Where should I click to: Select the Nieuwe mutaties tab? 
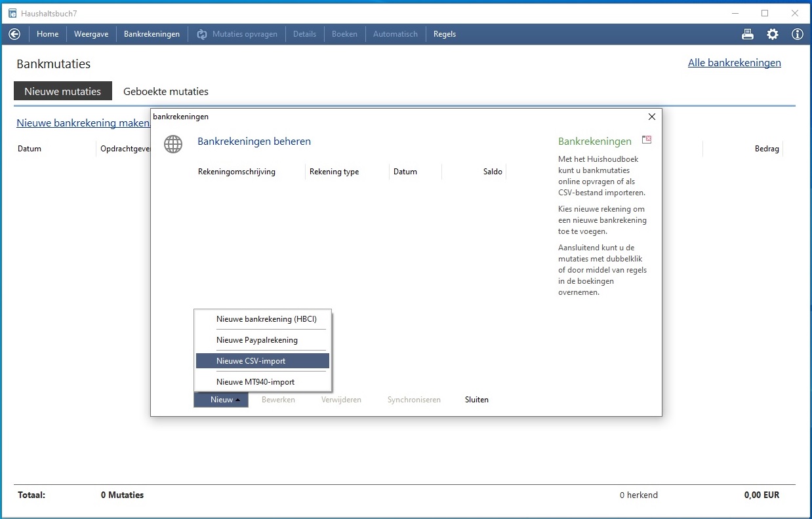pyautogui.click(x=63, y=92)
